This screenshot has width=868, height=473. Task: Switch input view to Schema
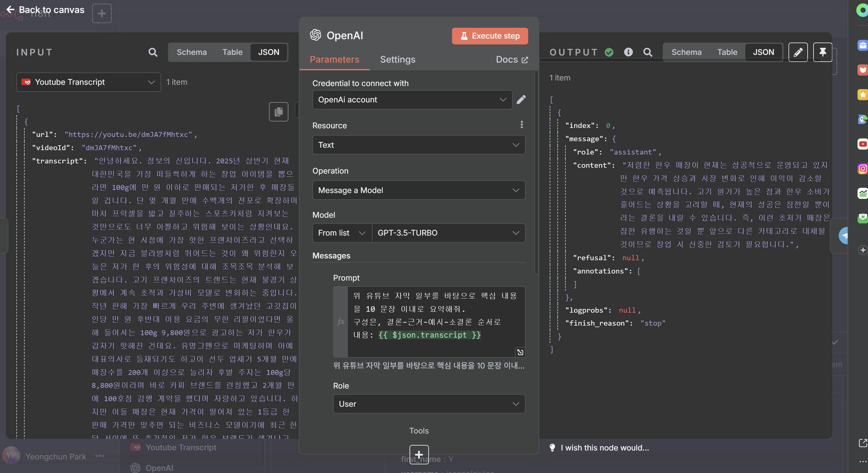(x=191, y=52)
